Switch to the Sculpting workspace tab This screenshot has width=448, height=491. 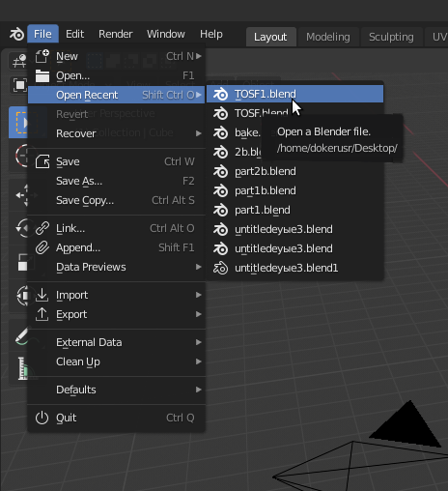click(x=391, y=37)
